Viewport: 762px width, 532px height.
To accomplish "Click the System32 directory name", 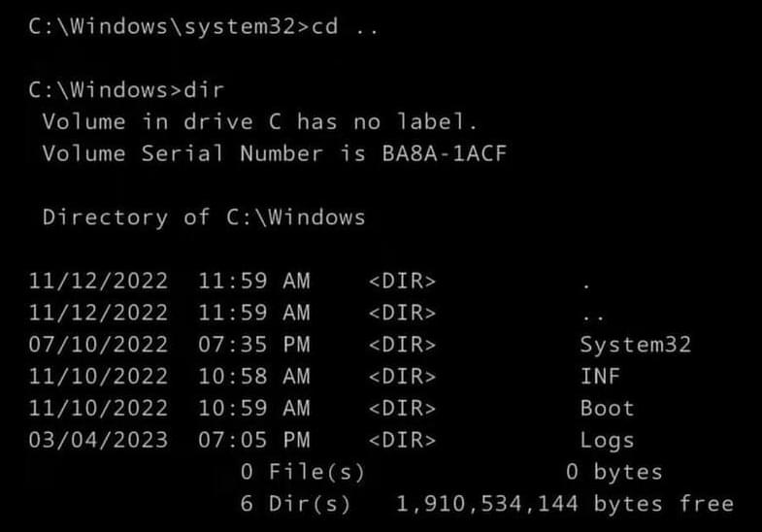I will click(636, 345).
